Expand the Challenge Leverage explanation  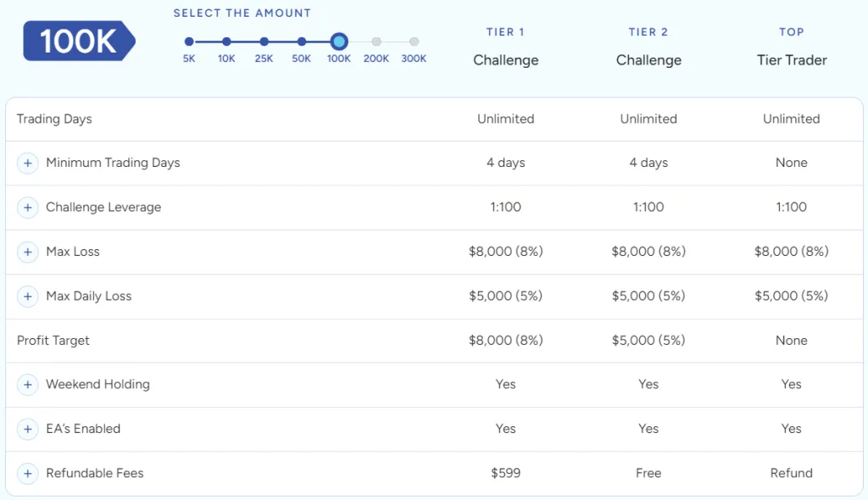pos(27,207)
